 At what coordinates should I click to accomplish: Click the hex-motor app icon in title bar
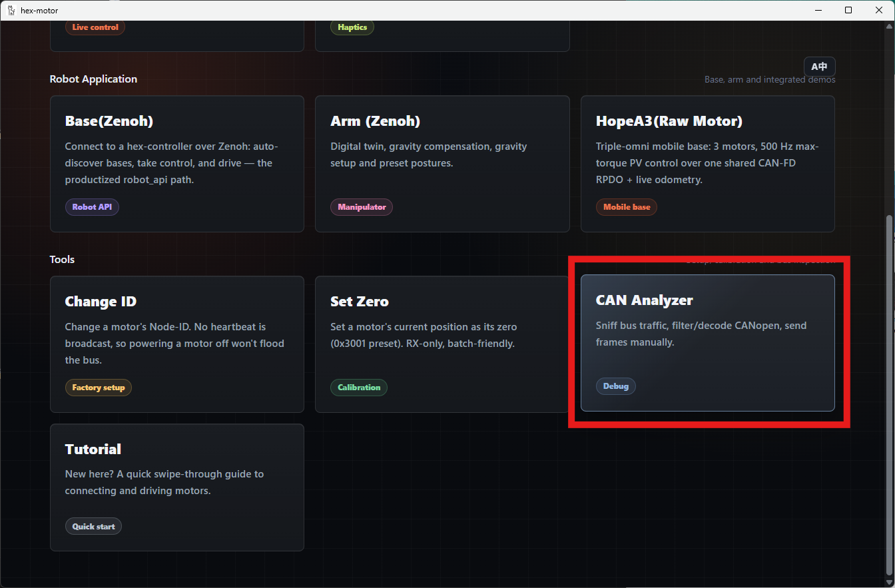(x=11, y=10)
